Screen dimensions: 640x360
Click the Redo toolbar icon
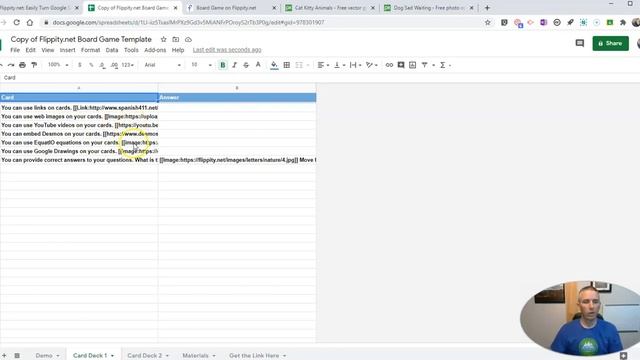pyautogui.click(x=11, y=65)
